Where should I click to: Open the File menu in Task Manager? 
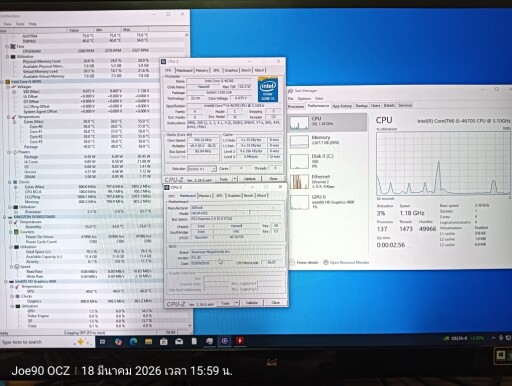click(291, 99)
